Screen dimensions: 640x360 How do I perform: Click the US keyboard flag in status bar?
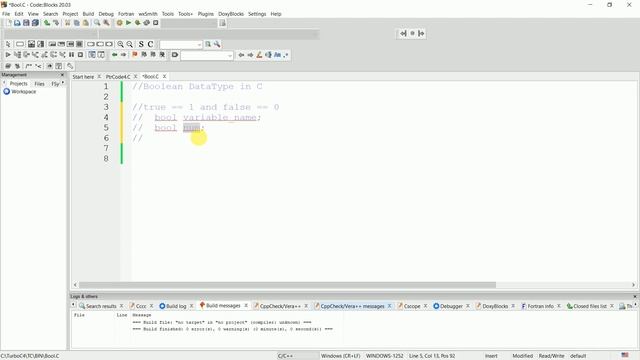click(625, 356)
